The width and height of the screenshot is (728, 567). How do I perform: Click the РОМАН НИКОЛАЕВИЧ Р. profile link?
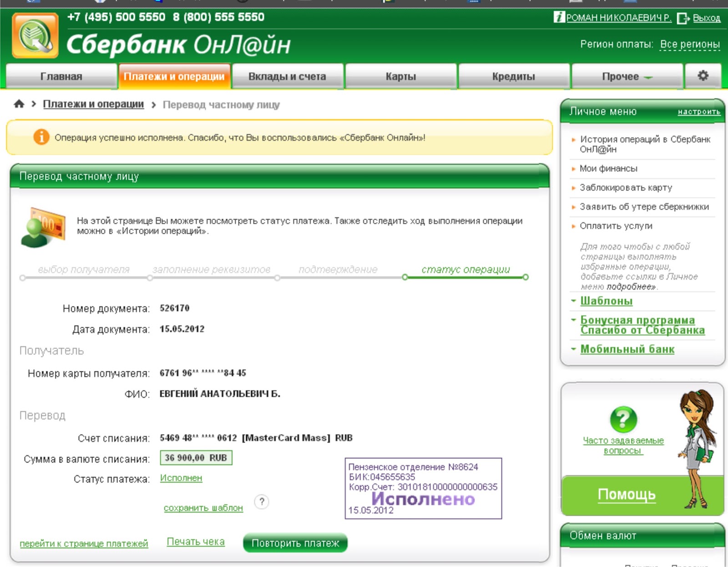619,18
